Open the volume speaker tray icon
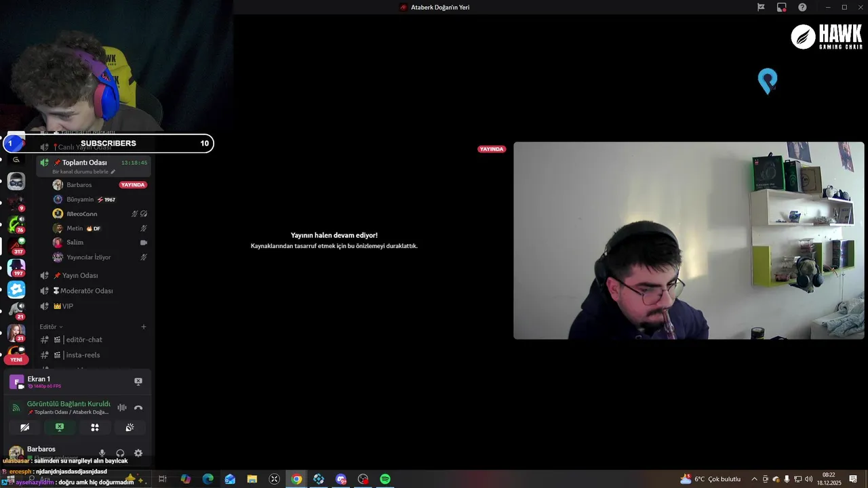Viewport: 868px width, 488px height. point(809,479)
